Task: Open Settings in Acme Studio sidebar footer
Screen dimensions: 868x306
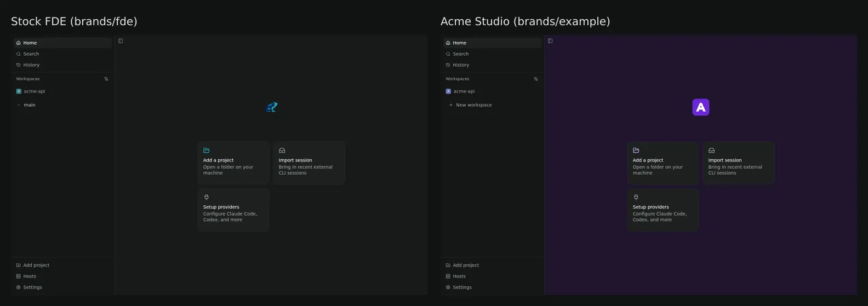Action: pos(492,287)
